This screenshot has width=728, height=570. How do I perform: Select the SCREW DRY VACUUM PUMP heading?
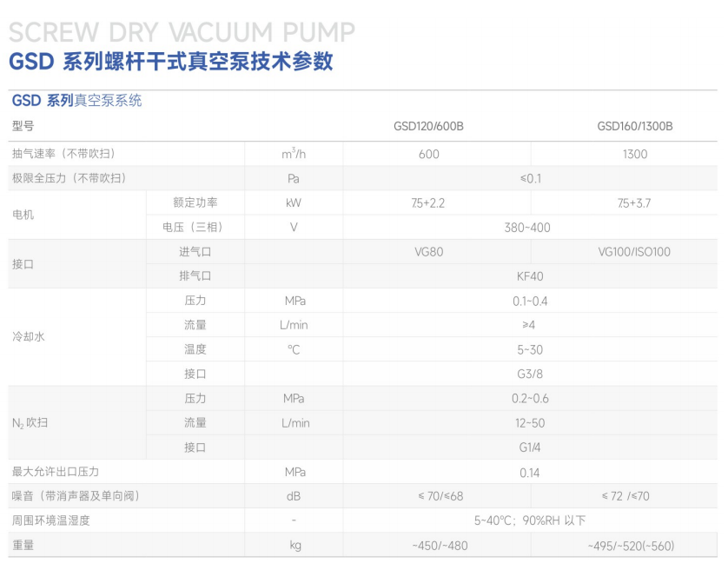pos(182,32)
